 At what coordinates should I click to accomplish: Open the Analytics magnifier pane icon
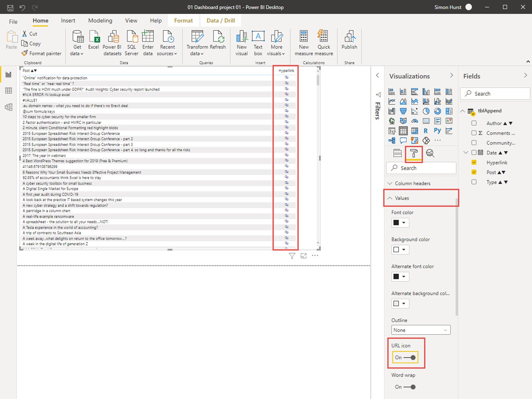tap(430, 153)
